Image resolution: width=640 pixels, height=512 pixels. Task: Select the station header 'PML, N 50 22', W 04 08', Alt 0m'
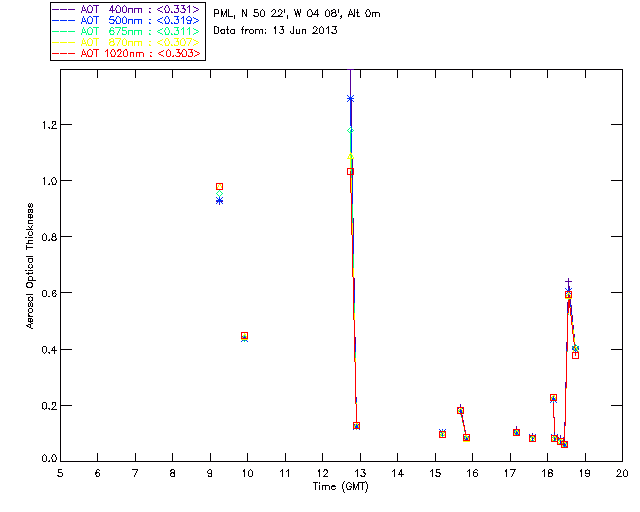point(297,14)
